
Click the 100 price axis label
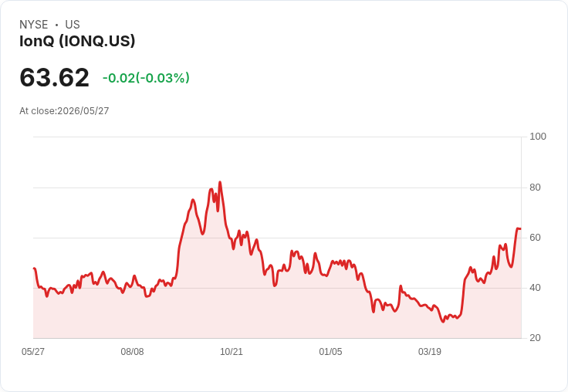coord(538,137)
